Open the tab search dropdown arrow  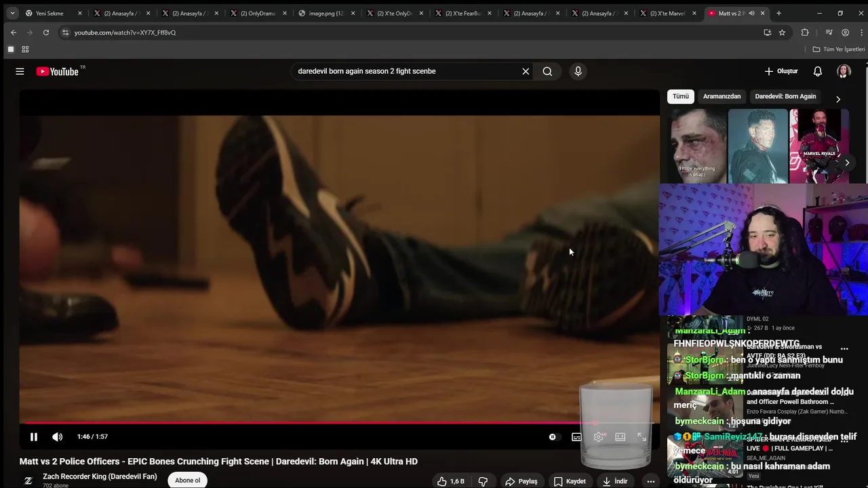[x=12, y=13]
